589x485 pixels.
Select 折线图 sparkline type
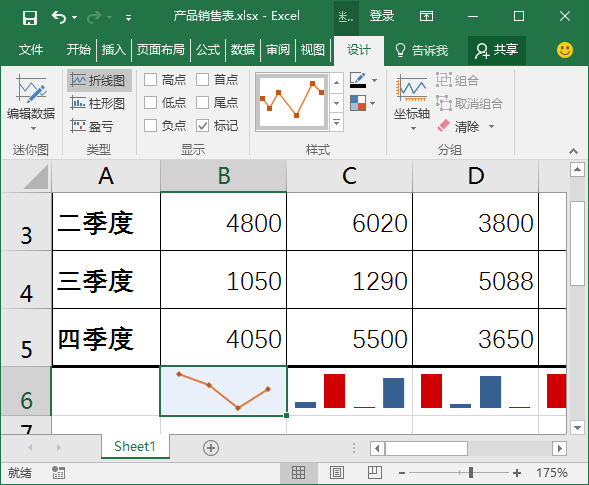pyautogui.click(x=100, y=80)
